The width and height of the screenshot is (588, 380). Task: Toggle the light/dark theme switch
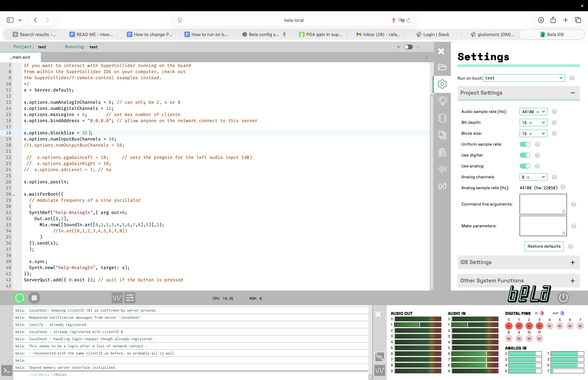coord(408,47)
